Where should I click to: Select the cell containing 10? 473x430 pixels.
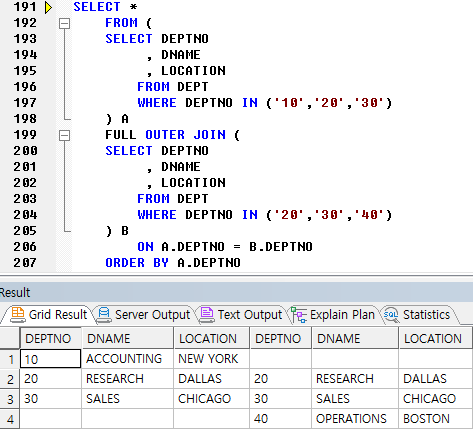(x=50, y=359)
